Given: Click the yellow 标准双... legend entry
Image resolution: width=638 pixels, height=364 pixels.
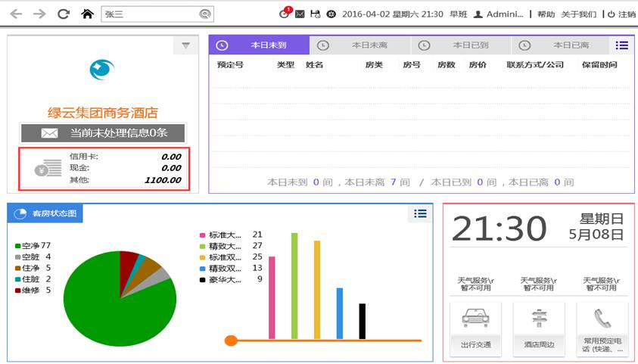Looking at the screenshot, I should pos(231,257).
